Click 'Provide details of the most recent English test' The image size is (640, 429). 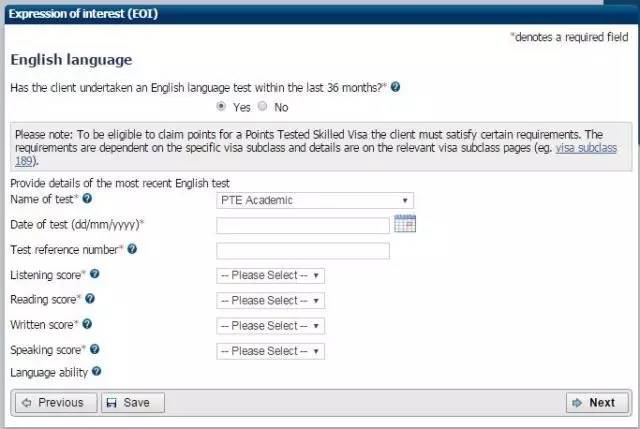click(120, 184)
